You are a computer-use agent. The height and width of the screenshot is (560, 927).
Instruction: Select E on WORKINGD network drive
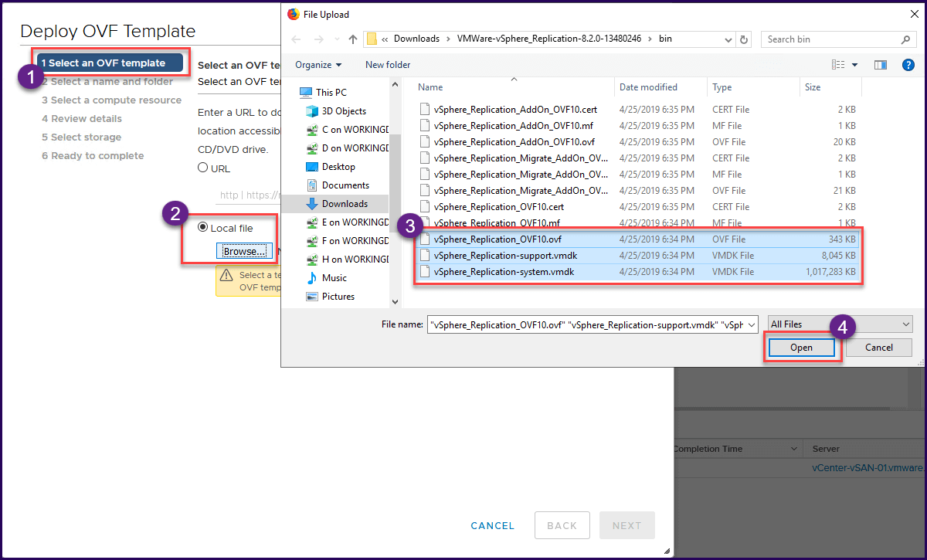tap(346, 222)
